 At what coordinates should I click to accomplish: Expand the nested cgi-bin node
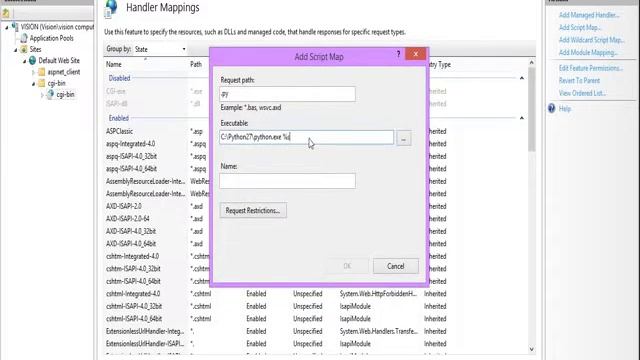pyautogui.click(x=42, y=95)
